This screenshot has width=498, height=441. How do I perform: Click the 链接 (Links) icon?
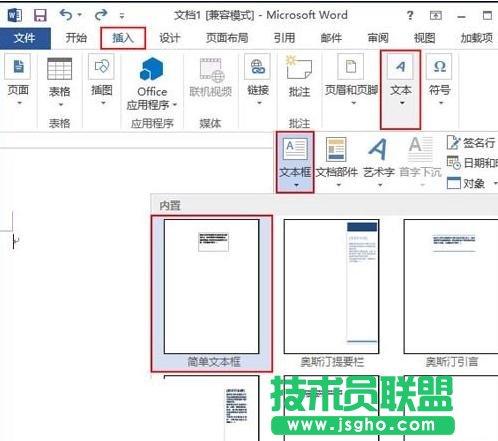tap(257, 67)
